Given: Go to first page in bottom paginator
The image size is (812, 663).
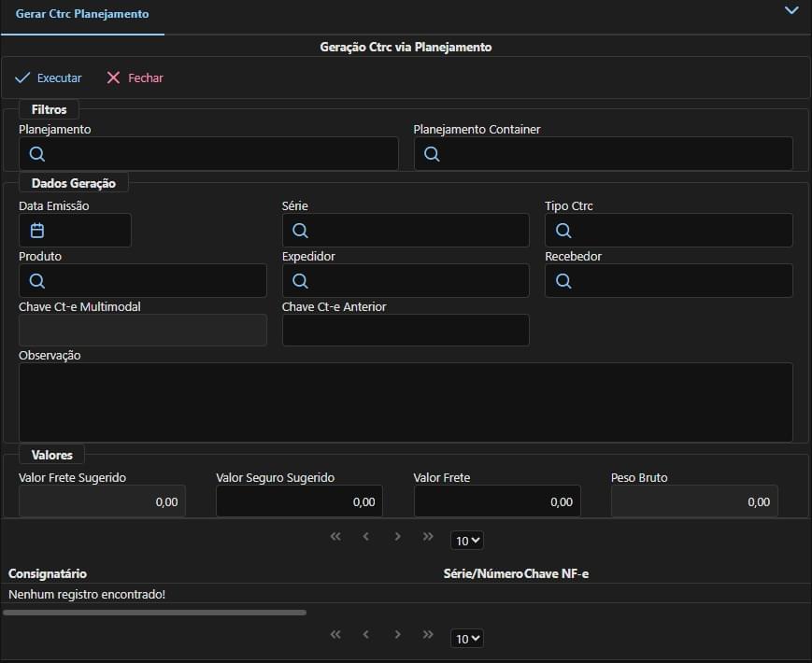Looking at the screenshot, I should coord(335,634).
